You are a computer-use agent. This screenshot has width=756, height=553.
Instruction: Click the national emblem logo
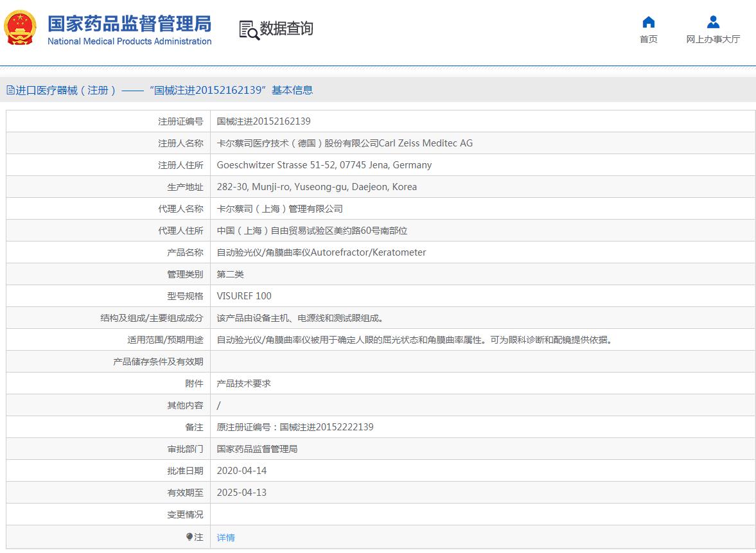tap(21, 28)
